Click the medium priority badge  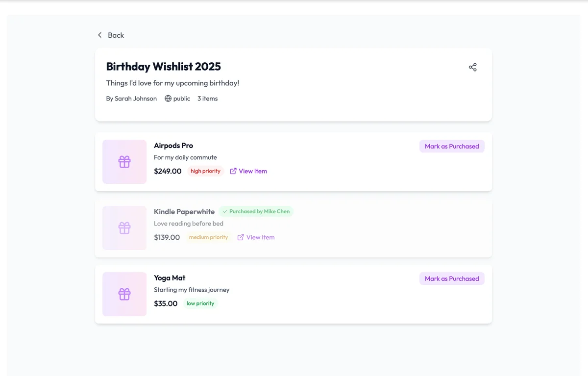[208, 237]
